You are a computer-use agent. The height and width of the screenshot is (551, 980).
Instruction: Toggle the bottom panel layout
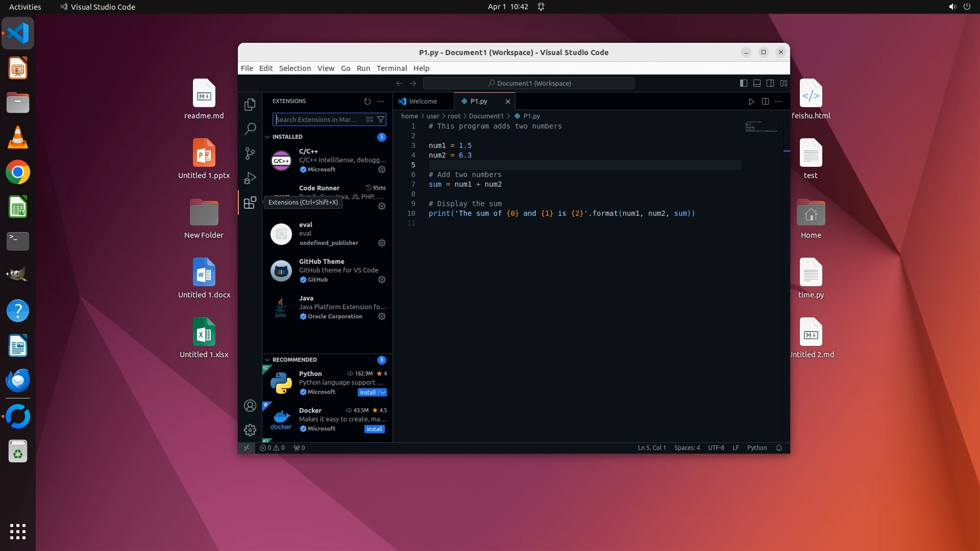click(757, 83)
